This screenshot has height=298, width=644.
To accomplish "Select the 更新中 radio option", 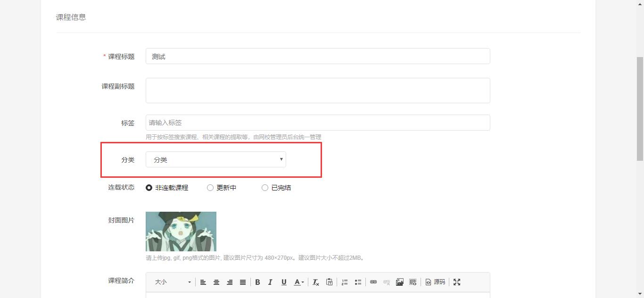I will tap(210, 188).
